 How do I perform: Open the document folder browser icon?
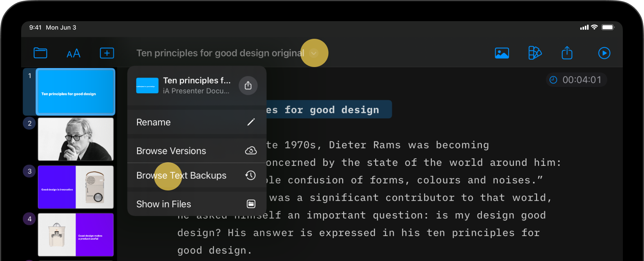point(40,53)
